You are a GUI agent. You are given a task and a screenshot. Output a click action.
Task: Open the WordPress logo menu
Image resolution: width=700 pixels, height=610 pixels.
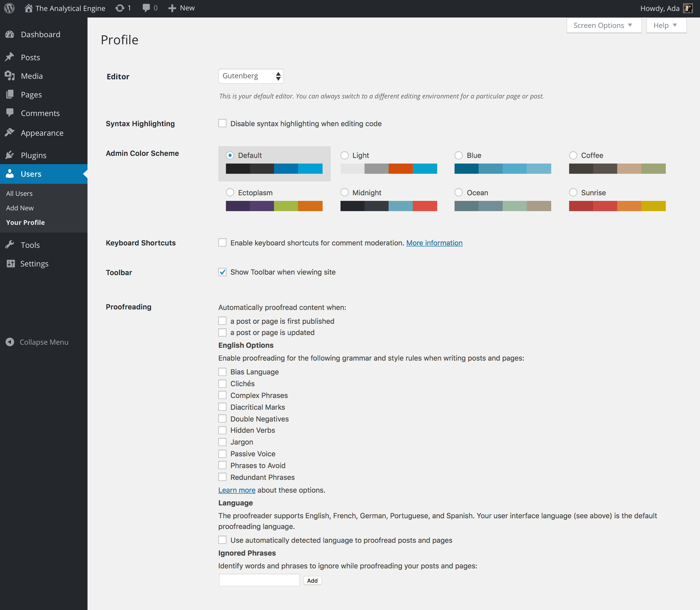point(9,8)
